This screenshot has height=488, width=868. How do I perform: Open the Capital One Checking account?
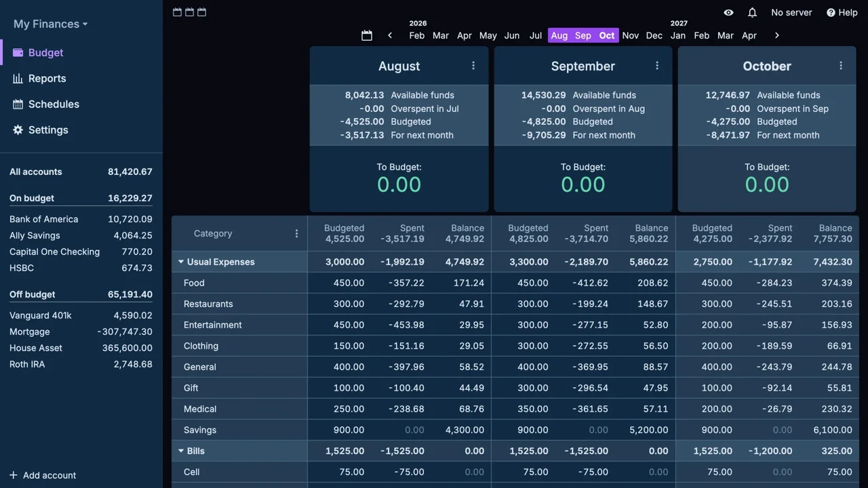pos(81,251)
